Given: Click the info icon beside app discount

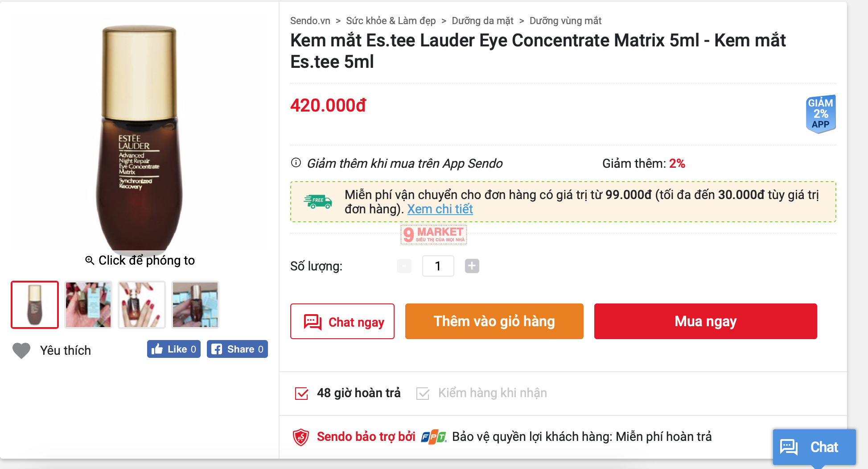Looking at the screenshot, I should [296, 163].
